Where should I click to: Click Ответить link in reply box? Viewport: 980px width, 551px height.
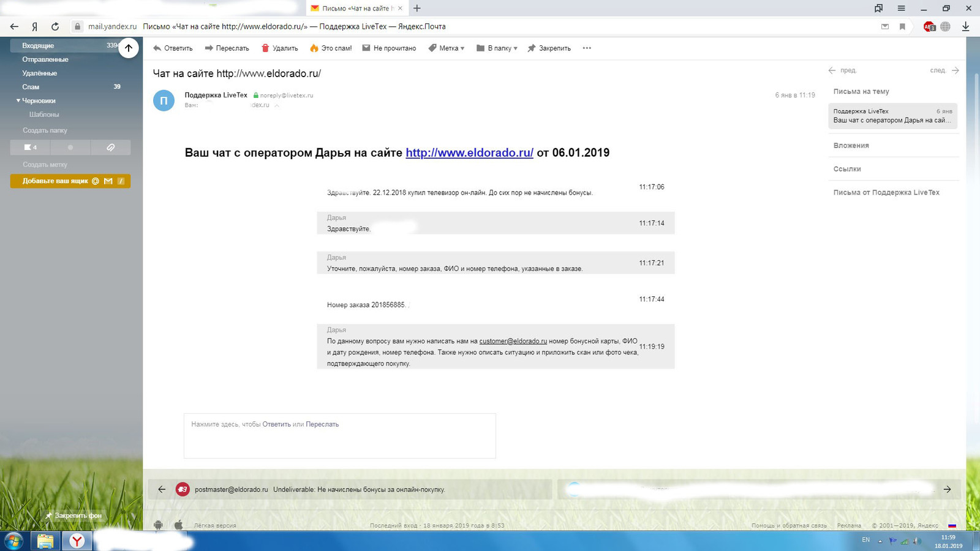pos(276,424)
